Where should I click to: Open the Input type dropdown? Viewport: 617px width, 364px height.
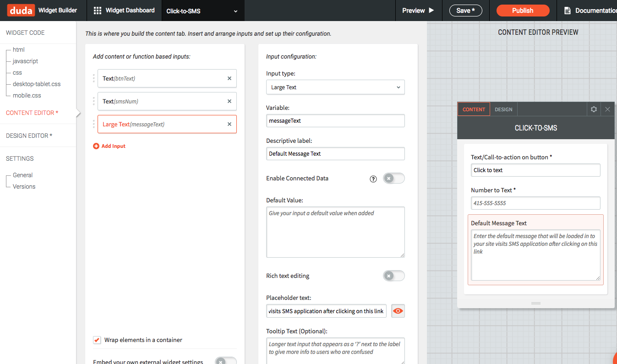[335, 87]
